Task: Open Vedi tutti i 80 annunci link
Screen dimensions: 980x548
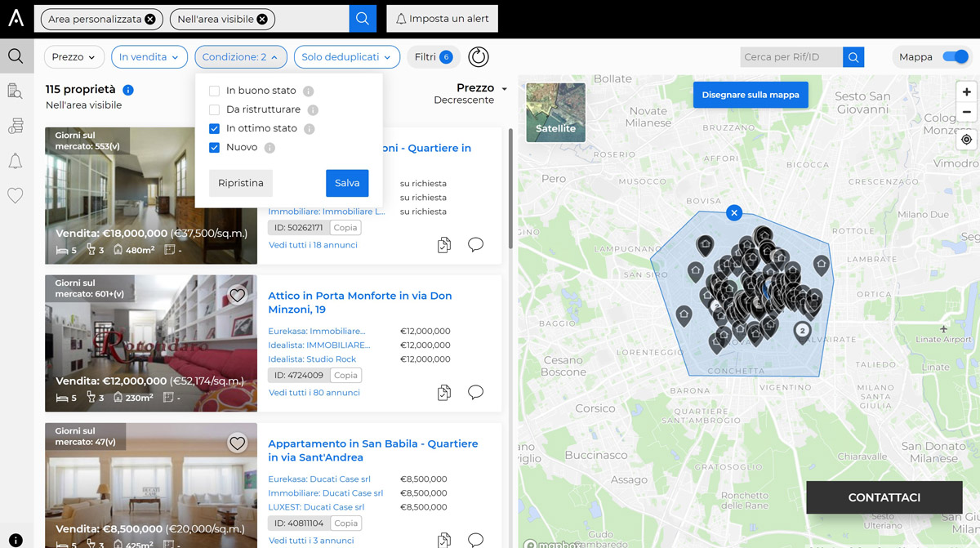Action: coord(314,393)
